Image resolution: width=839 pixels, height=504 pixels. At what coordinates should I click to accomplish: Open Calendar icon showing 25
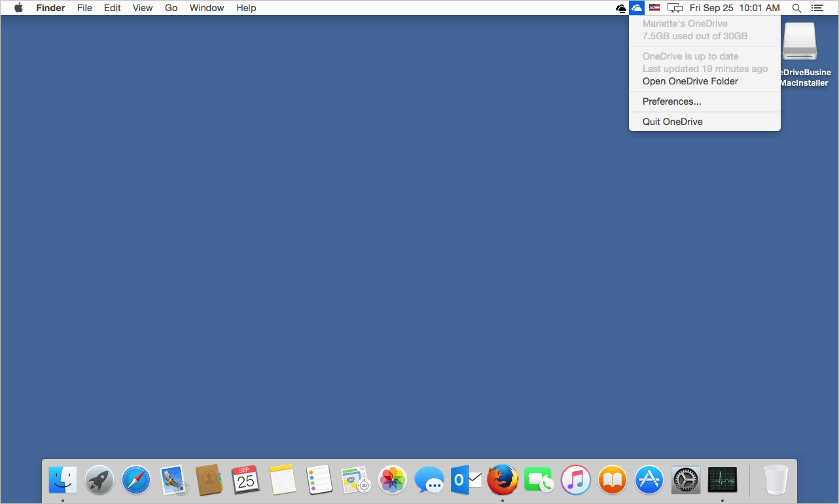(x=246, y=480)
